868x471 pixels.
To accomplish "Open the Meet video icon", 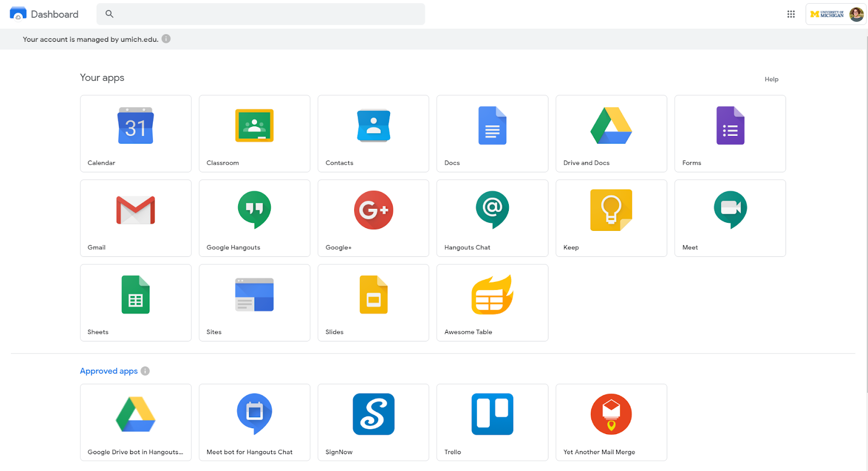I will 730,210.
